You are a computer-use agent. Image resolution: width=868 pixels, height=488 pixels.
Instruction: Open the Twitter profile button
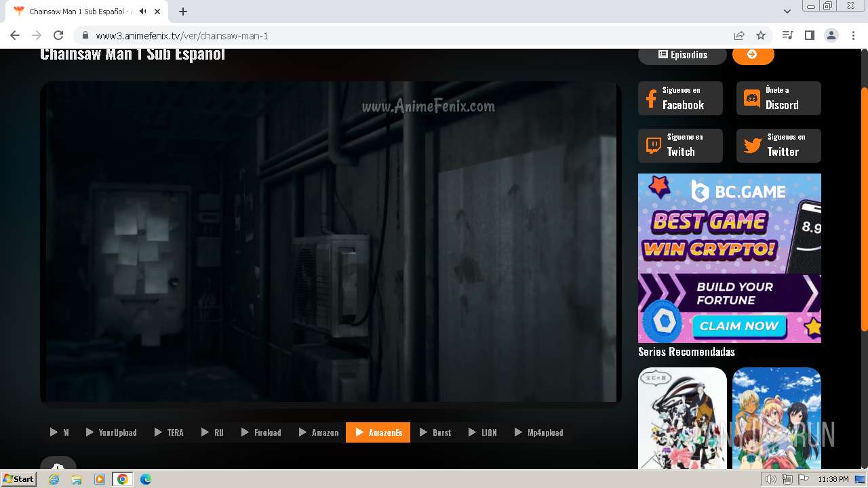point(778,145)
